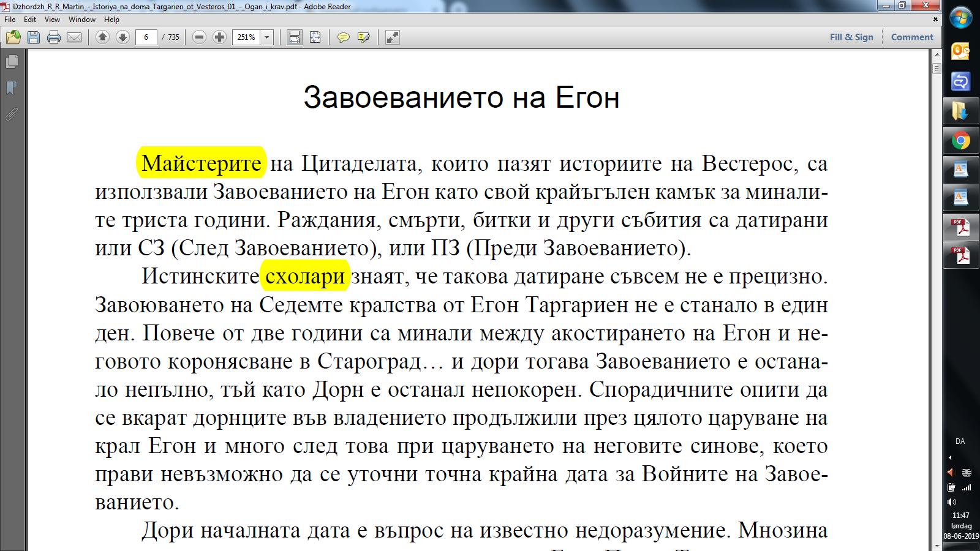Open the Edit menu
Viewport: 980px width, 551px height.
[30, 20]
